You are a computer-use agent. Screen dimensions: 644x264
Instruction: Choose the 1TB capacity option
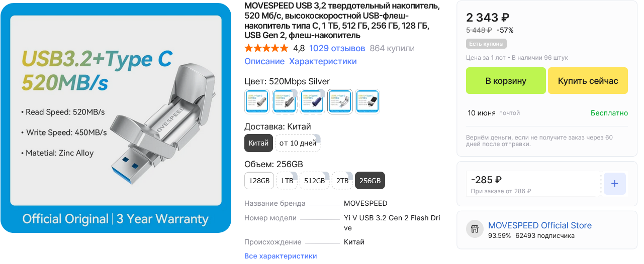(x=287, y=181)
